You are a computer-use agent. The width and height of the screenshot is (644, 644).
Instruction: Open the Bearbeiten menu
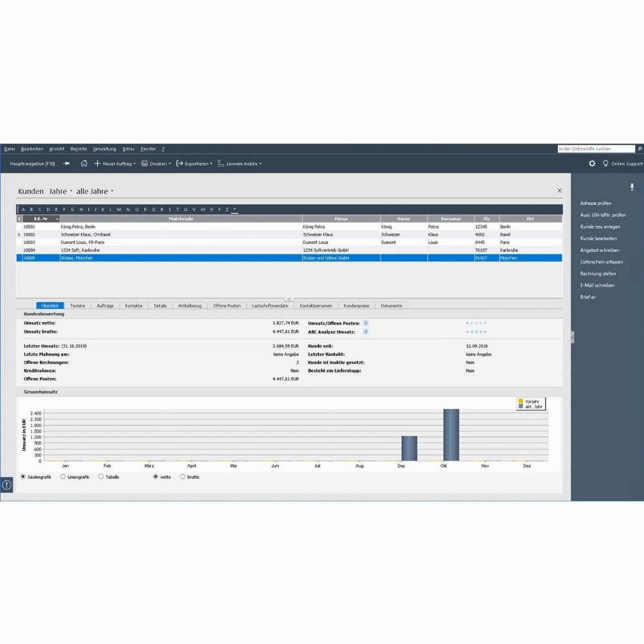pyautogui.click(x=32, y=149)
